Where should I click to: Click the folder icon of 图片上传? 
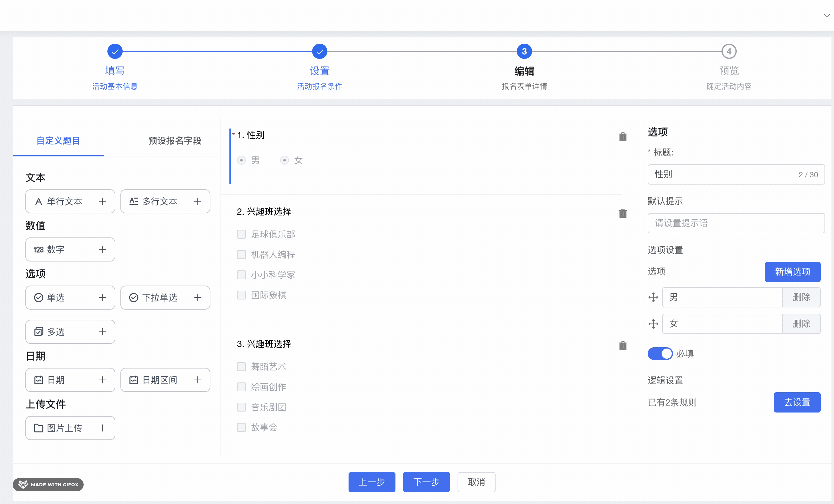(x=39, y=428)
